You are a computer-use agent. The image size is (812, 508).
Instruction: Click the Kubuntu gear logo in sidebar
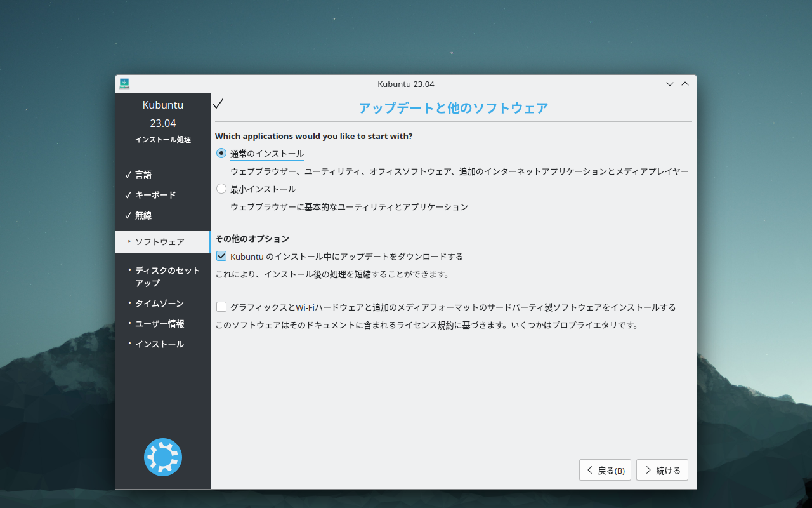(163, 457)
